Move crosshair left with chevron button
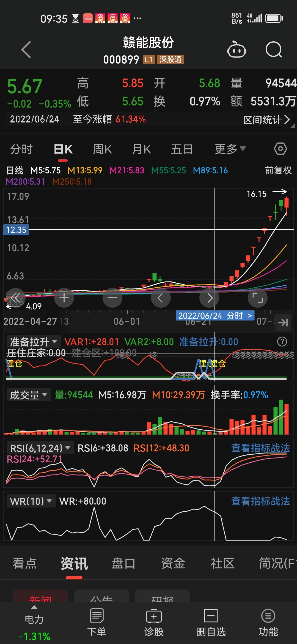This screenshot has width=297, height=644. point(161,298)
